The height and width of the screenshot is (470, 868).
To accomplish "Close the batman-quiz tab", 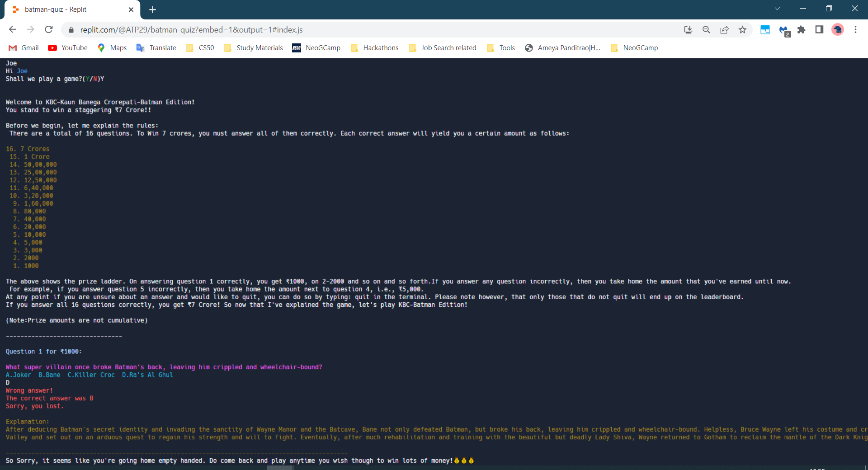I will click(131, 9).
